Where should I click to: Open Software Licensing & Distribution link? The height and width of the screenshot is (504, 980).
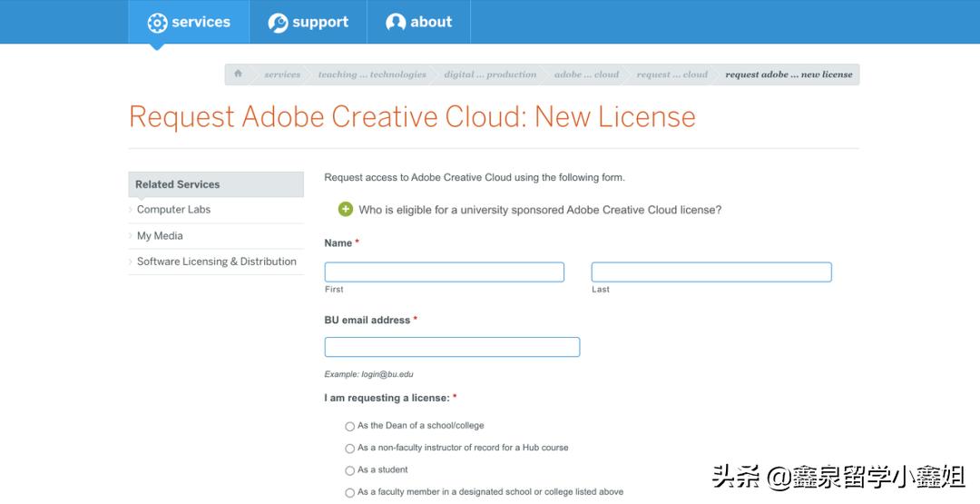pyautogui.click(x=216, y=262)
